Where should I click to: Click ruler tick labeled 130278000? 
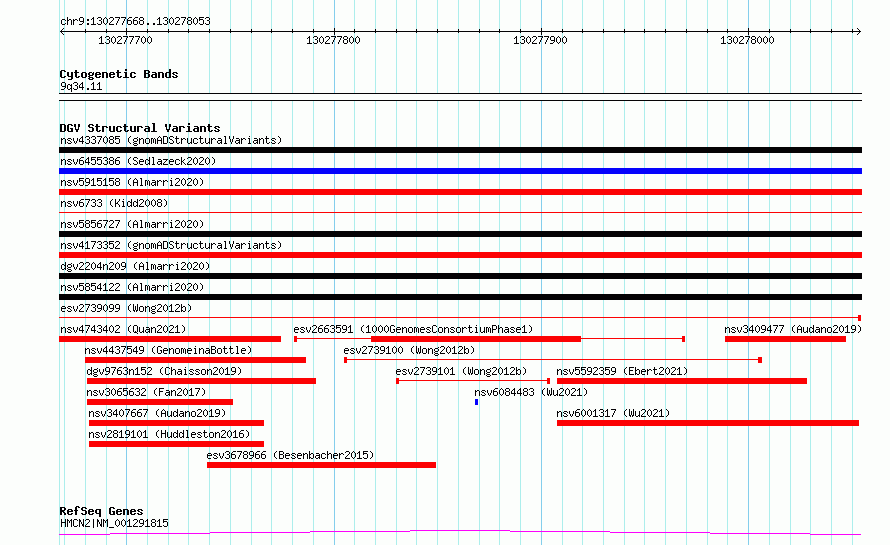tap(747, 40)
